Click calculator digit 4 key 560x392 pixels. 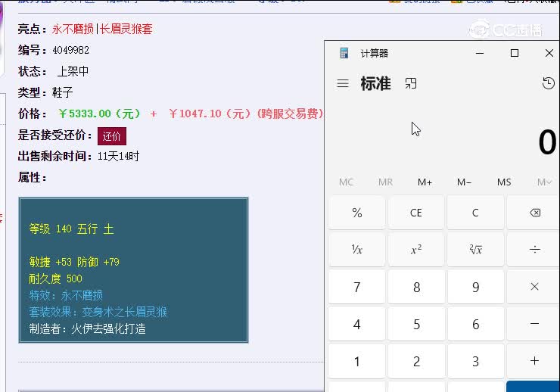356,324
